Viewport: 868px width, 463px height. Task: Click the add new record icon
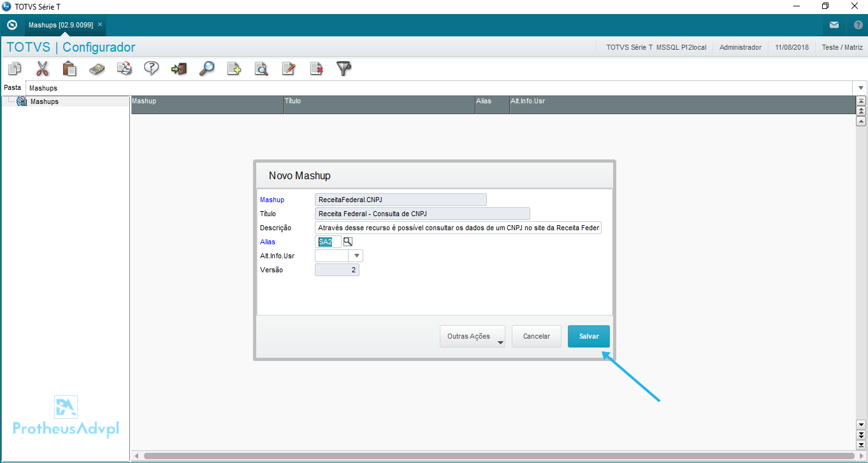[234, 68]
